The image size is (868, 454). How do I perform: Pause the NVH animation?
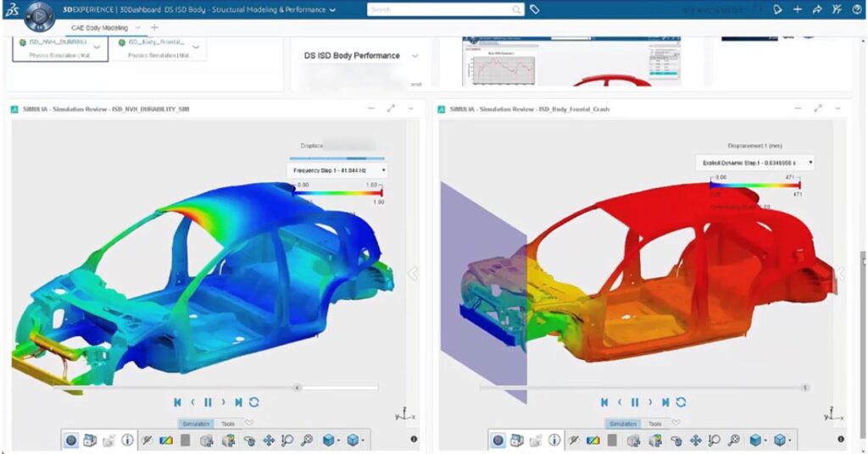[x=209, y=402]
